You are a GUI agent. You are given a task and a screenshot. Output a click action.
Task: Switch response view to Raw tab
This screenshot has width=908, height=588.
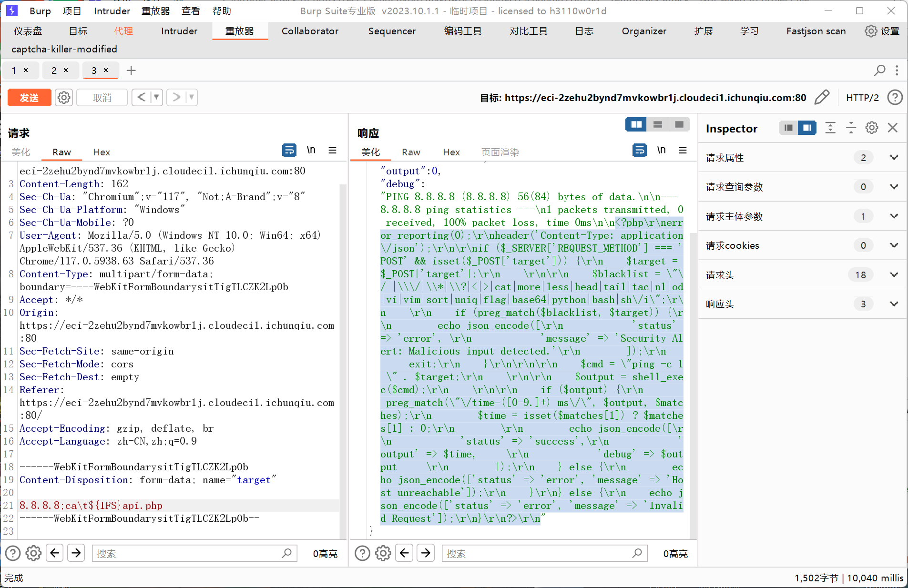coord(411,152)
